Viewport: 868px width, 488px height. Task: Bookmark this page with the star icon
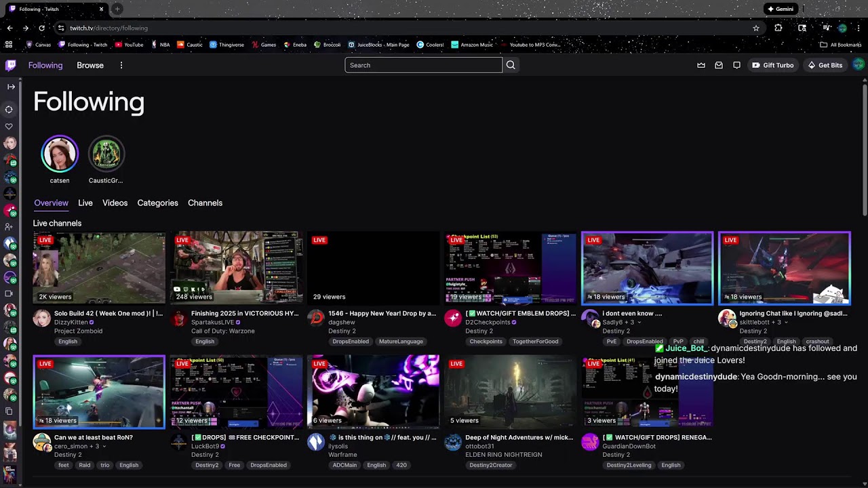coord(756,28)
